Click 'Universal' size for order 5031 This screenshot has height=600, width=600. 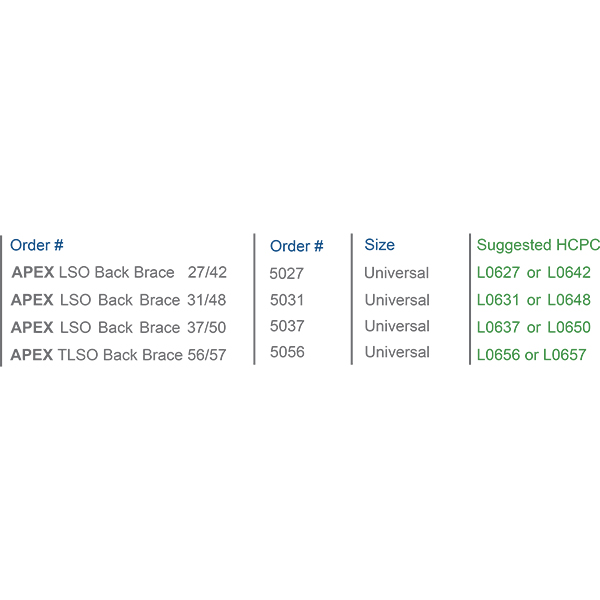397,300
